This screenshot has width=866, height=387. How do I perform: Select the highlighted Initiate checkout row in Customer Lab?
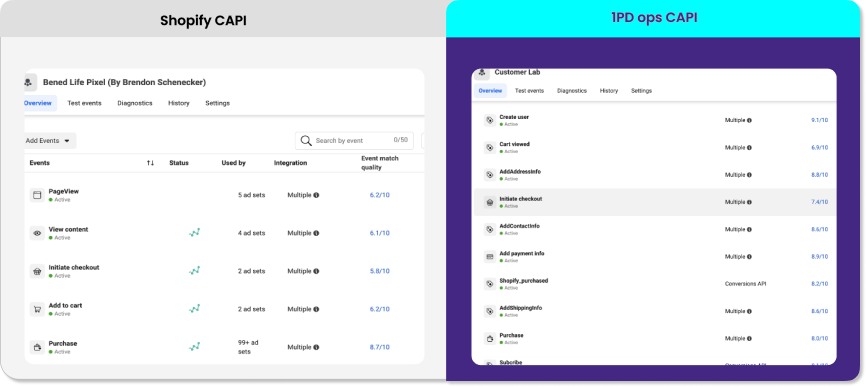pyautogui.click(x=654, y=202)
